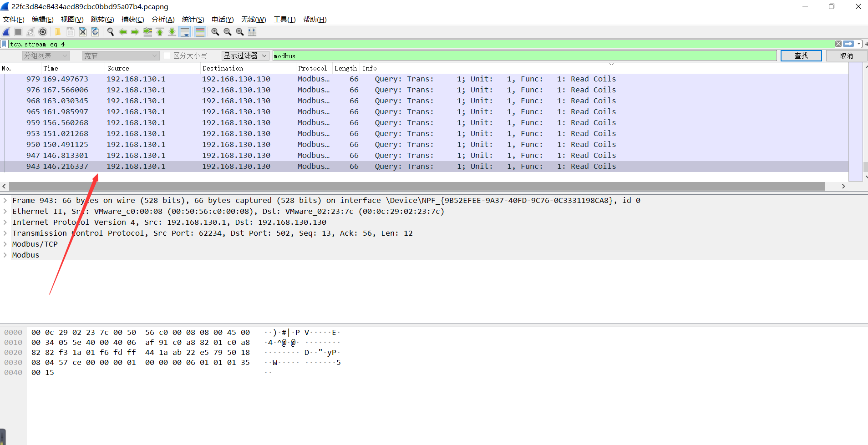Screen dimensions: 868x445
Task: Go to a specific packet number
Action: pos(147,32)
